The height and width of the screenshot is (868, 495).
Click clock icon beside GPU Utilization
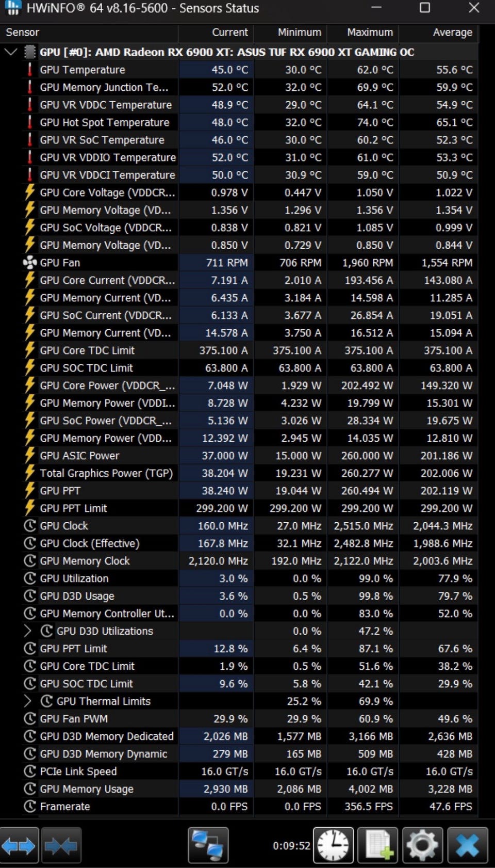point(30,578)
